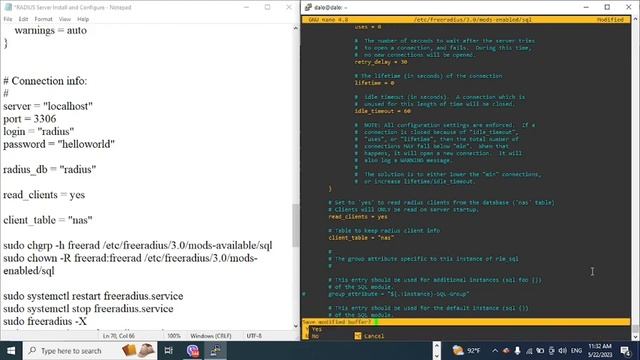This screenshot has height=360, width=640.
Task: Click scroll up arrow in terminal window
Action: click(635, 20)
